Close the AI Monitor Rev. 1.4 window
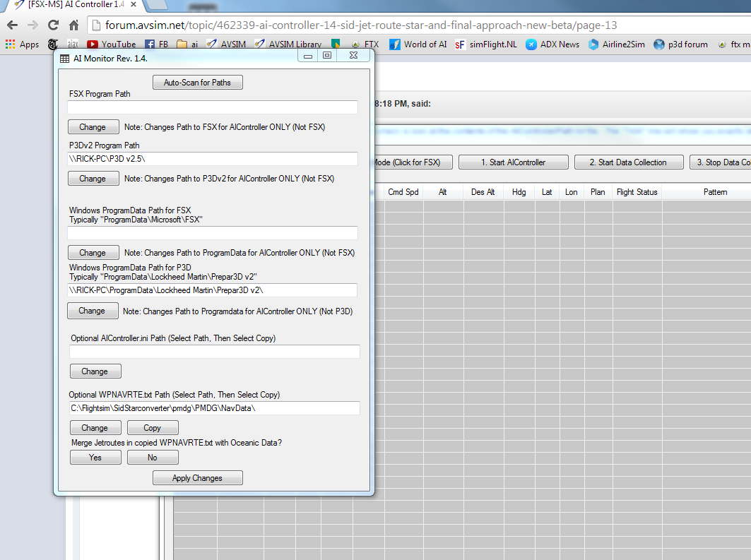 (x=353, y=56)
